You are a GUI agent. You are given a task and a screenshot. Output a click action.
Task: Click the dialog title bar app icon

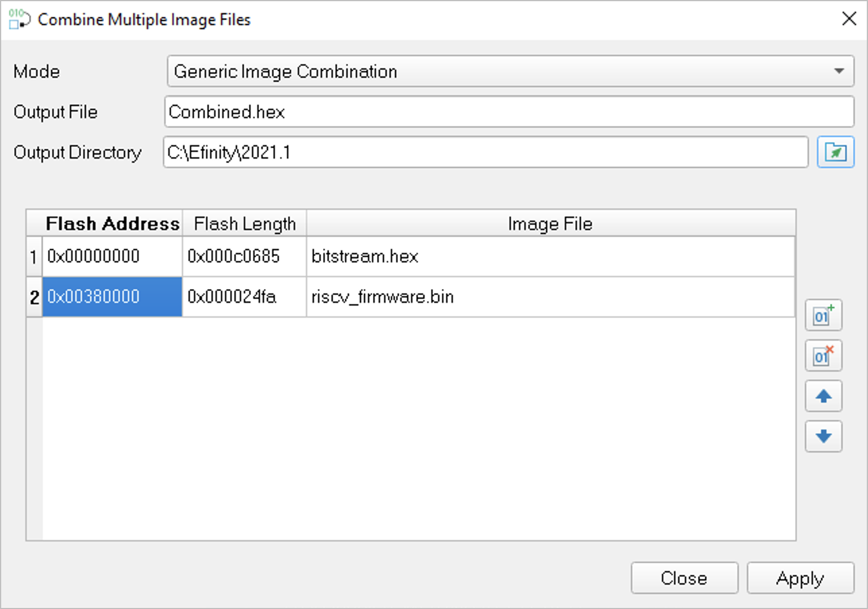[19, 19]
